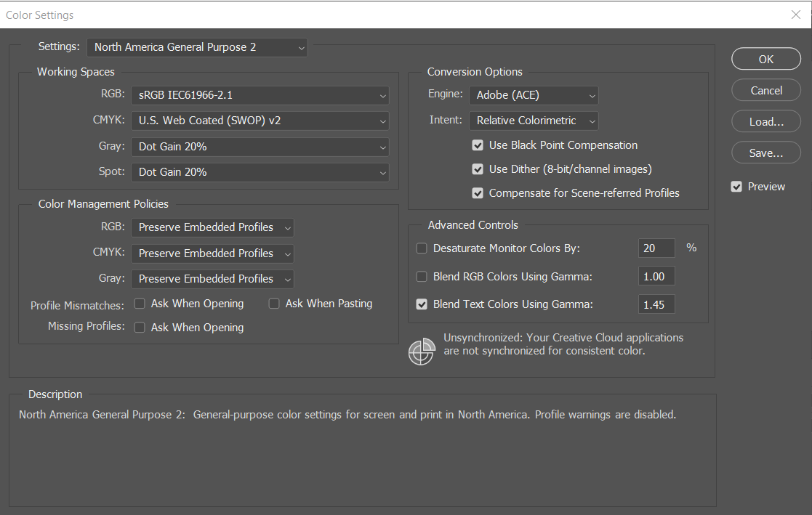Disable Blend Text Colors Using Gamma

point(422,304)
